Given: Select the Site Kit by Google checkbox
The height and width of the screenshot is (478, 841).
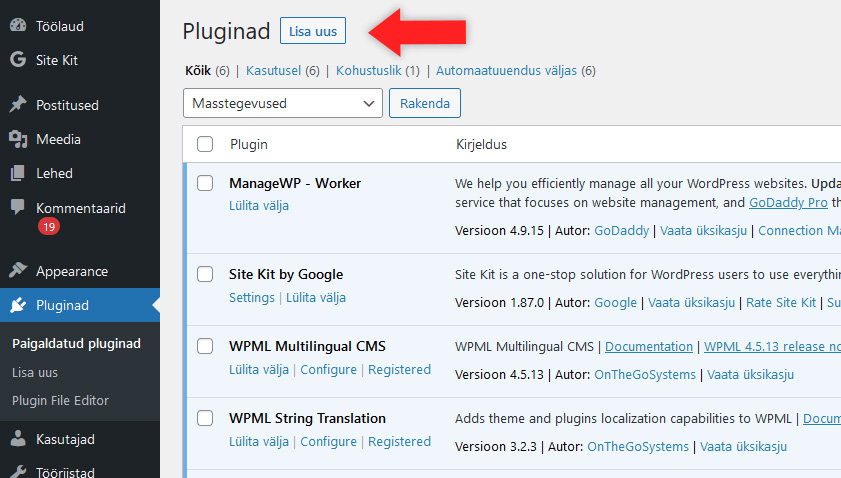Looking at the screenshot, I should tap(205, 274).
